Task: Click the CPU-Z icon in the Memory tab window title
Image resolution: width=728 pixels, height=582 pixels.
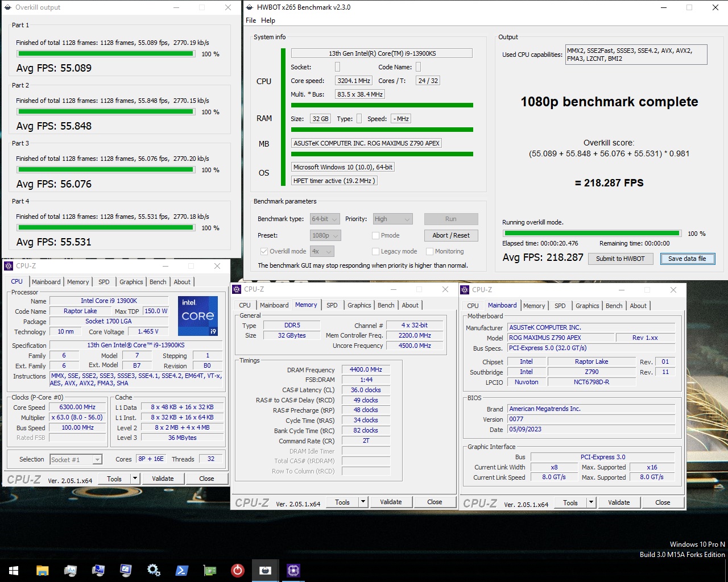Action: pyautogui.click(x=237, y=289)
